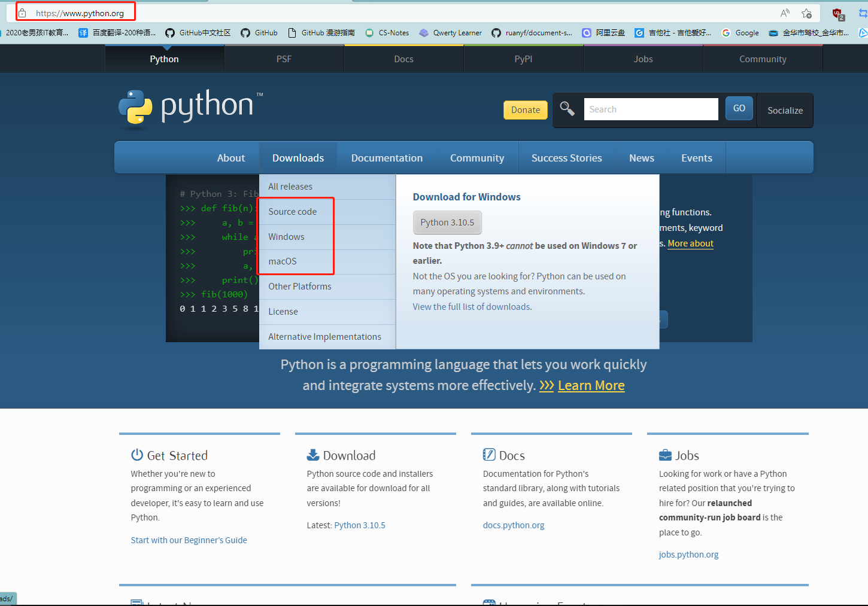The height and width of the screenshot is (606, 868).
Task: Switch to the Docs top tab
Action: click(404, 59)
